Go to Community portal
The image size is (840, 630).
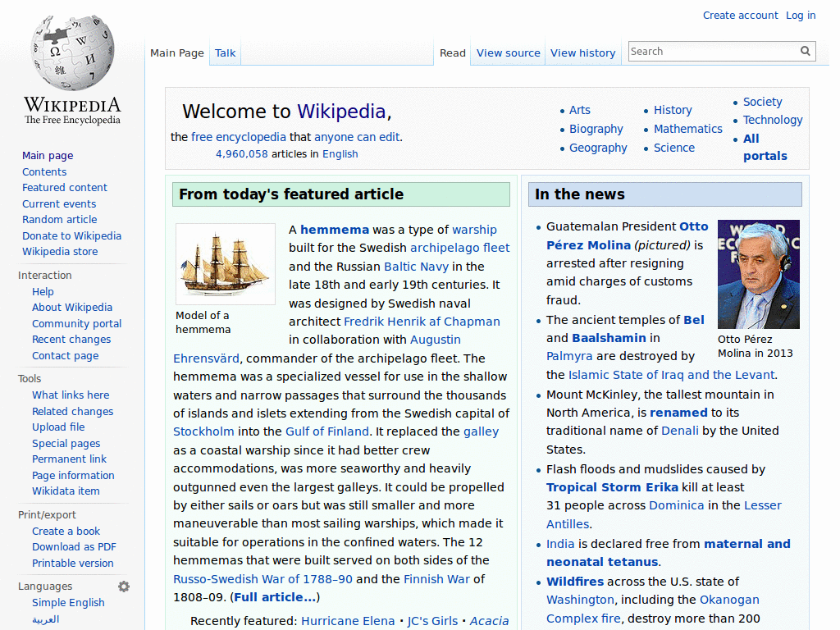coord(76,323)
